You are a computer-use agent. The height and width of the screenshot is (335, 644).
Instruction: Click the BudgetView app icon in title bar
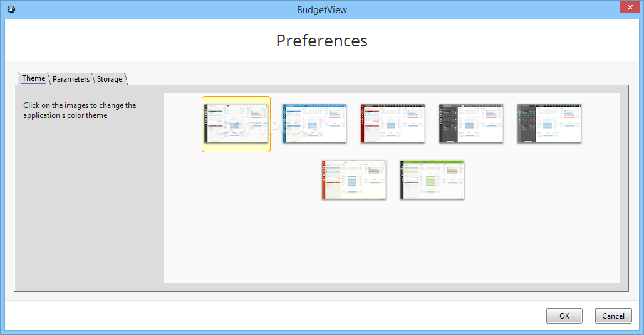pyautogui.click(x=11, y=9)
